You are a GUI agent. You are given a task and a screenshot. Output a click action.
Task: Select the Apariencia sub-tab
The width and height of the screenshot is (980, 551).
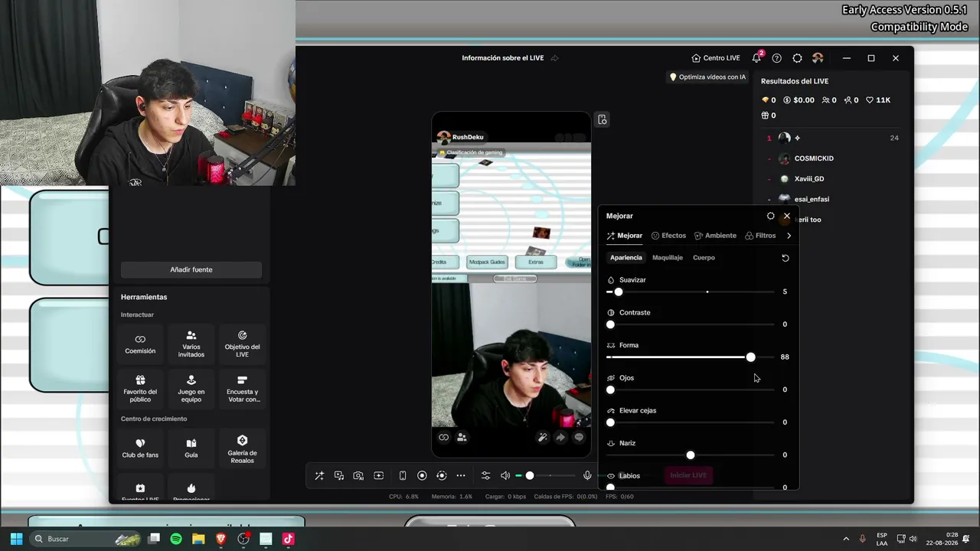coord(626,258)
